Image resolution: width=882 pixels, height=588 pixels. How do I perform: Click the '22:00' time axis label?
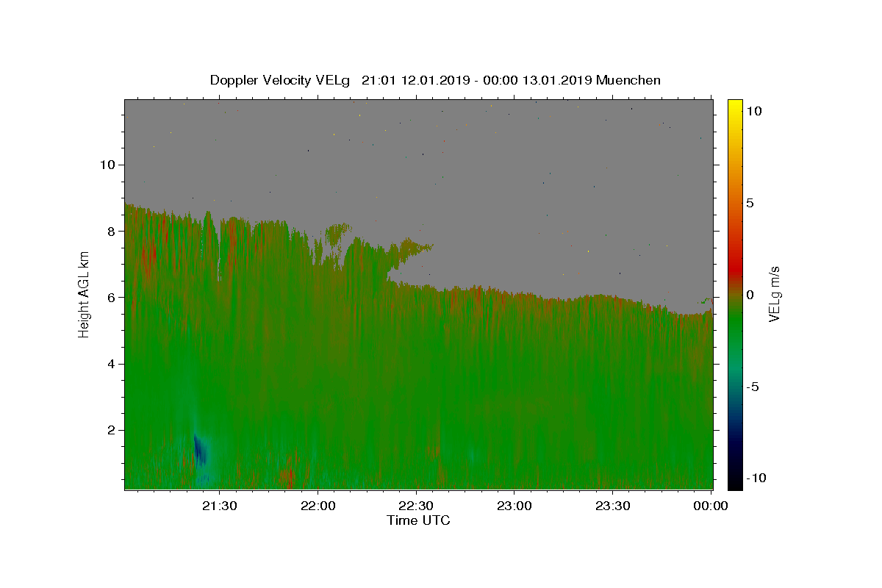click(318, 506)
